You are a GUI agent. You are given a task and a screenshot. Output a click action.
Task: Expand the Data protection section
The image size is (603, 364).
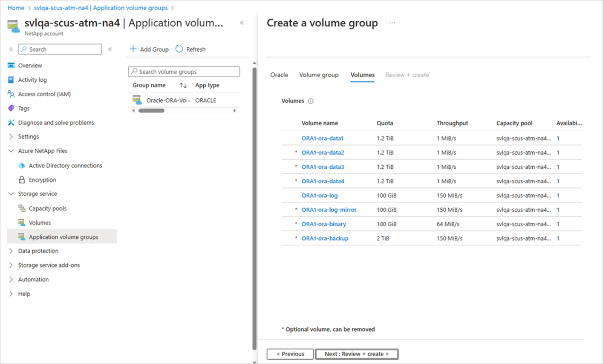pos(11,251)
